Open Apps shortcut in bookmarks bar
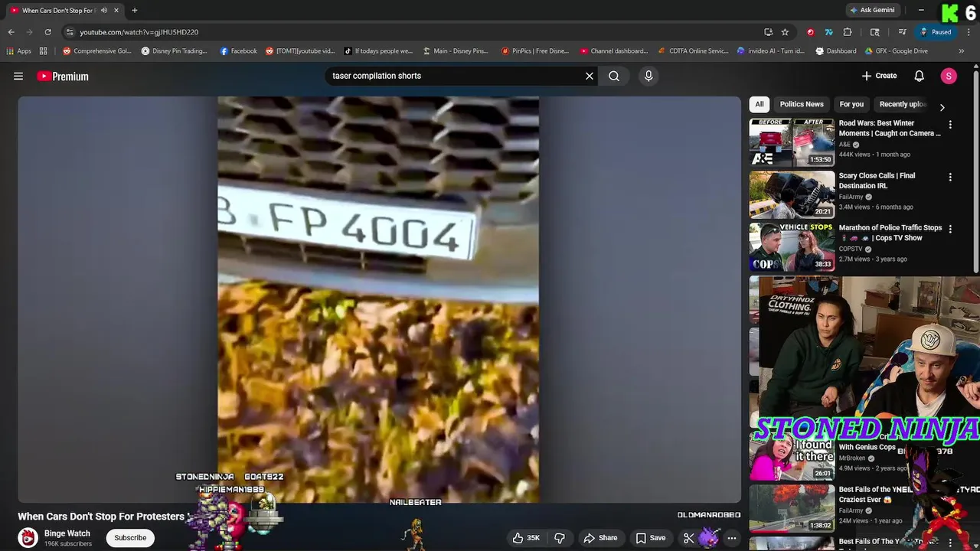The image size is (980, 551). (19, 51)
